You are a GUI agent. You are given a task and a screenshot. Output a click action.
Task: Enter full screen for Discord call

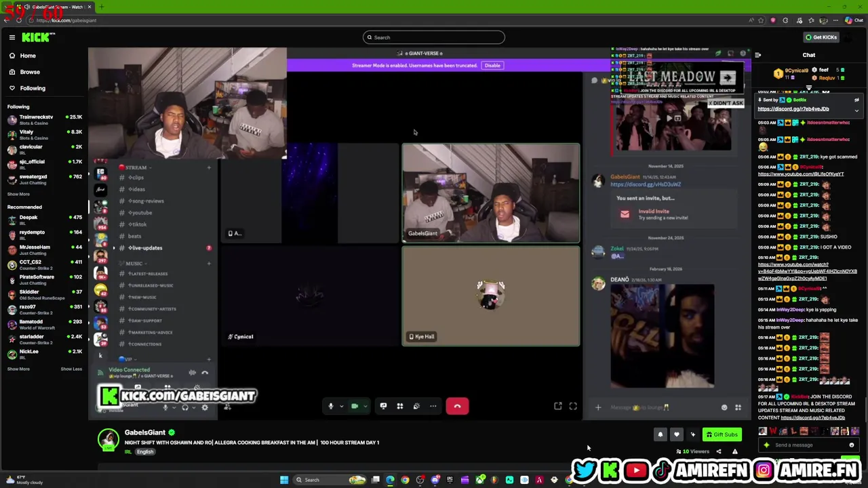click(573, 406)
